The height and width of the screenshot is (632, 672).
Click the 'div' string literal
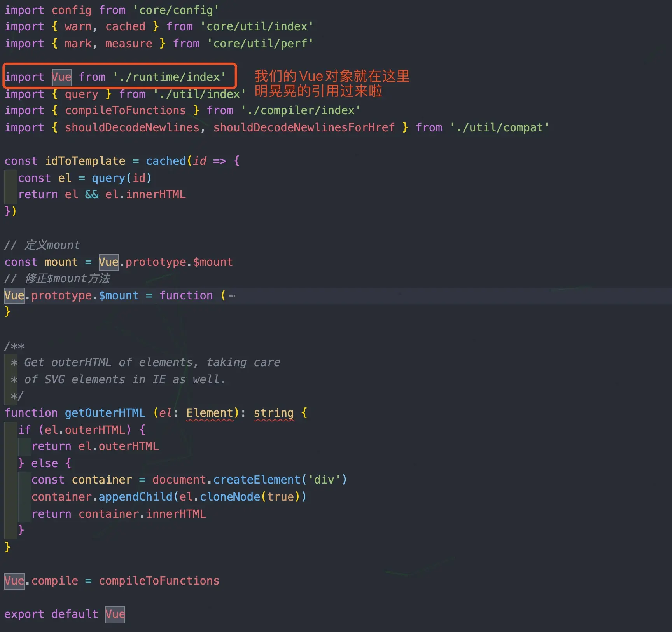(x=324, y=480)
